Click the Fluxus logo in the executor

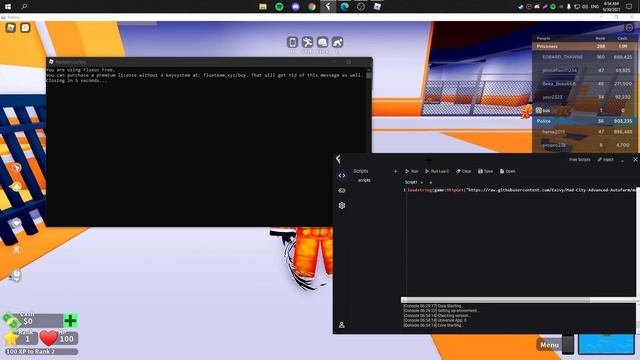tap(338, 159)
